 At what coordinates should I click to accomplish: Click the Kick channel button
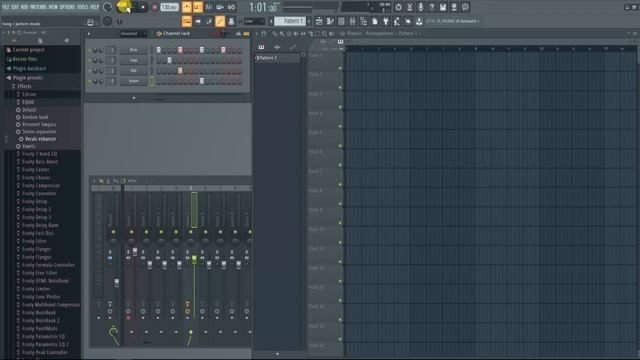click(133, 50)
